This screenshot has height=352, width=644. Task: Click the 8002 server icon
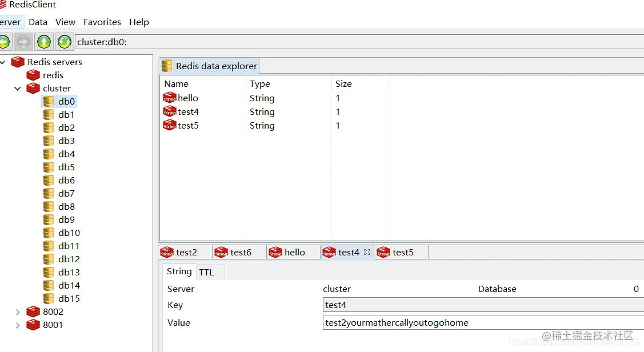33,312
